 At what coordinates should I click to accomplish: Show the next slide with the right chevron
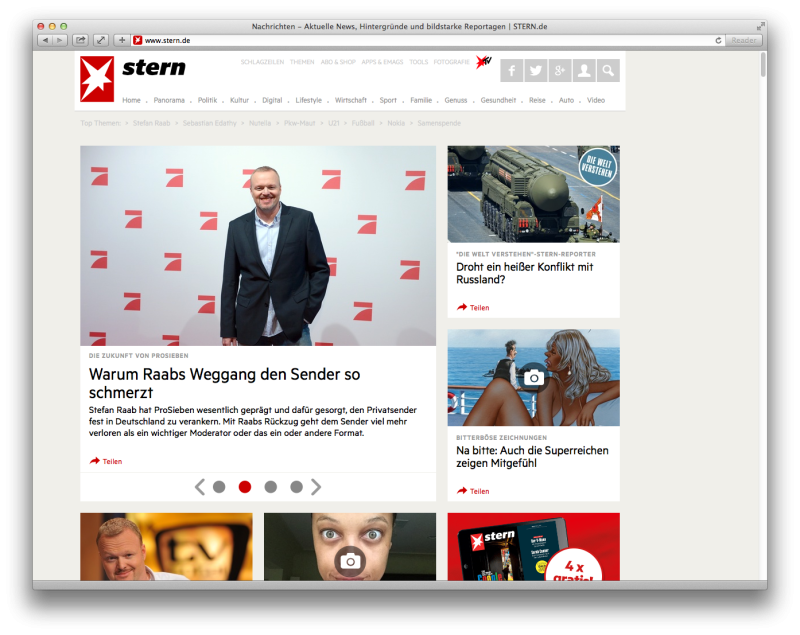coord(316,487)
